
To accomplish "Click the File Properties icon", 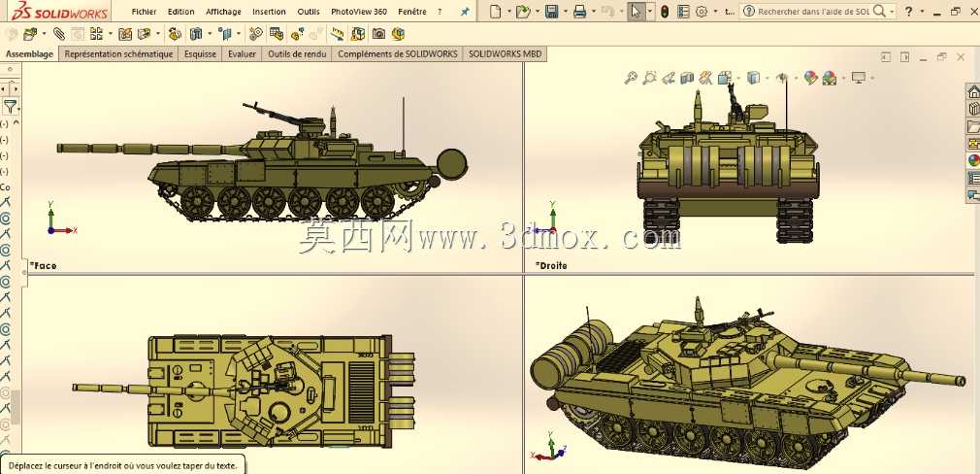I will 683,12.
